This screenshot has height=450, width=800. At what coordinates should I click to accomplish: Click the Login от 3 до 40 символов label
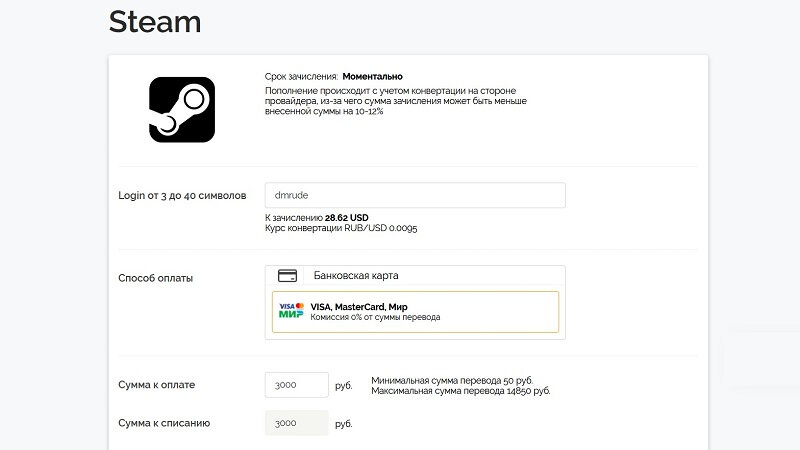182,195
